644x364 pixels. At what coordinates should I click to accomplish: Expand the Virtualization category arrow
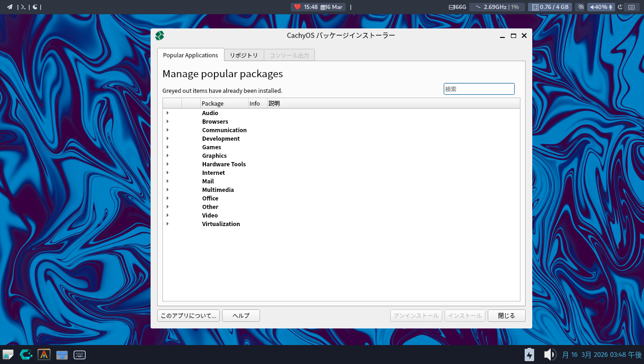[x=168, y=224]
